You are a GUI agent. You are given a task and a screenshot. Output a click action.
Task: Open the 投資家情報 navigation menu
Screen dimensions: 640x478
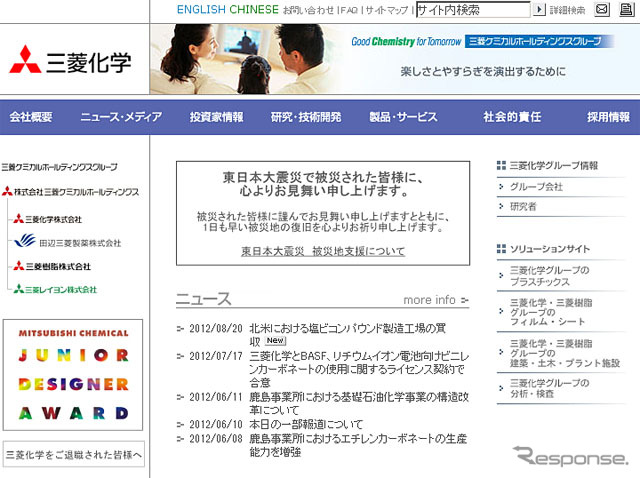coord(216,117)
